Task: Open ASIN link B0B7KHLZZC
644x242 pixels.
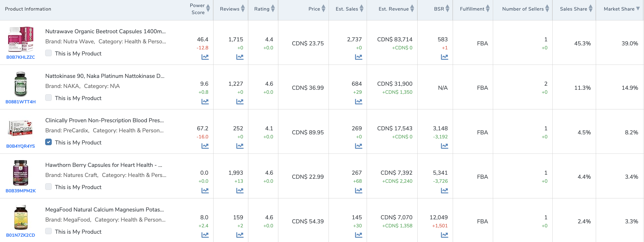Action: [x=20, y=57]
